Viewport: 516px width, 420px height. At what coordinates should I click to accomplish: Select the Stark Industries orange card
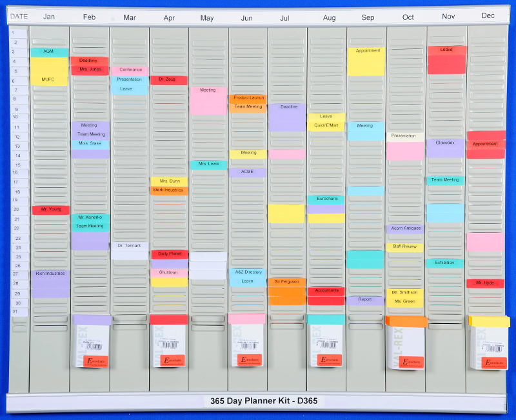169,190
